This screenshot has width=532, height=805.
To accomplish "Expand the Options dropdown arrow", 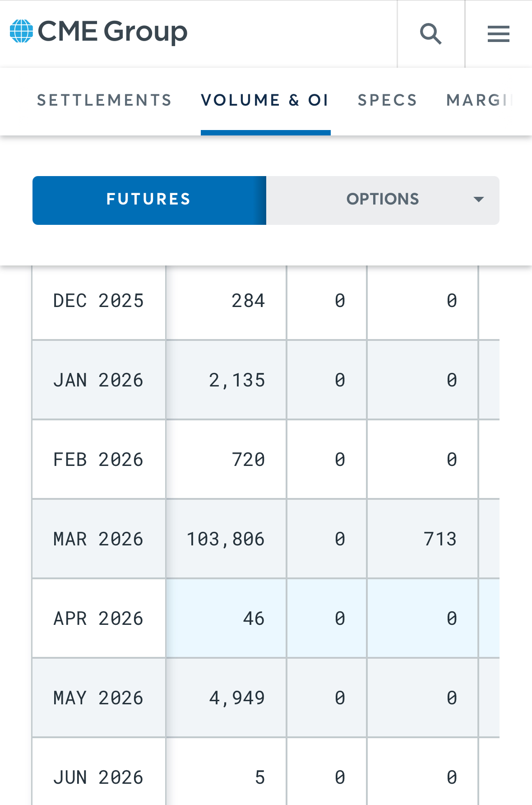I will coord(478,200).
